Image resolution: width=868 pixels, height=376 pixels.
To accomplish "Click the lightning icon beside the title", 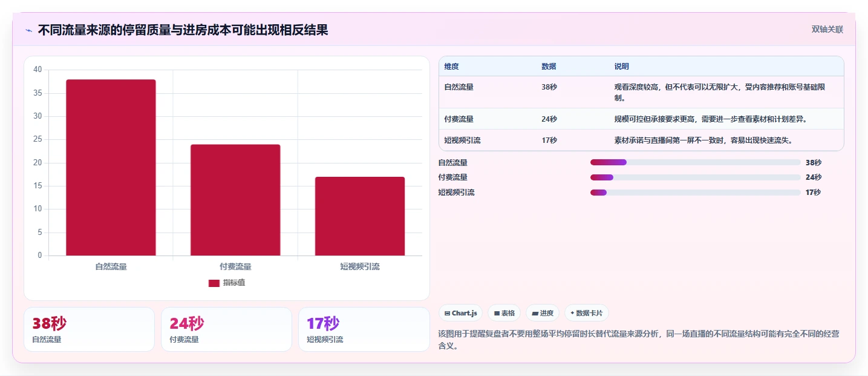I will pos(29,30).
